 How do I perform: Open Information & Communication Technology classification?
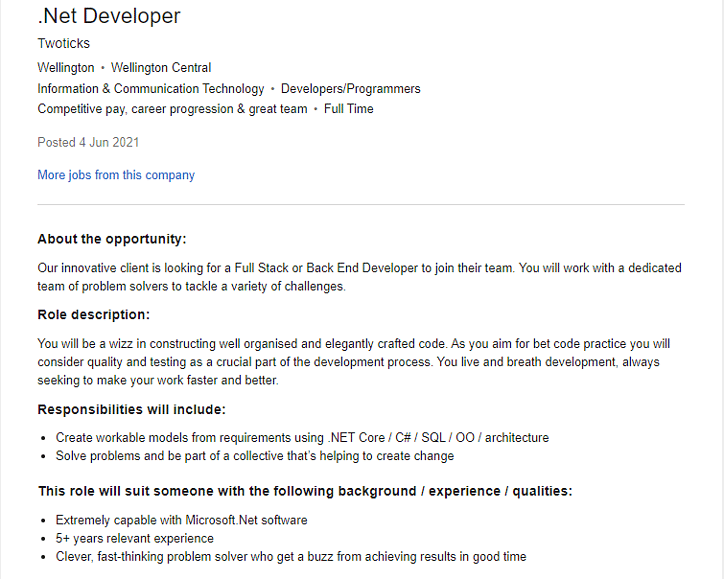(x=151, y=89)
